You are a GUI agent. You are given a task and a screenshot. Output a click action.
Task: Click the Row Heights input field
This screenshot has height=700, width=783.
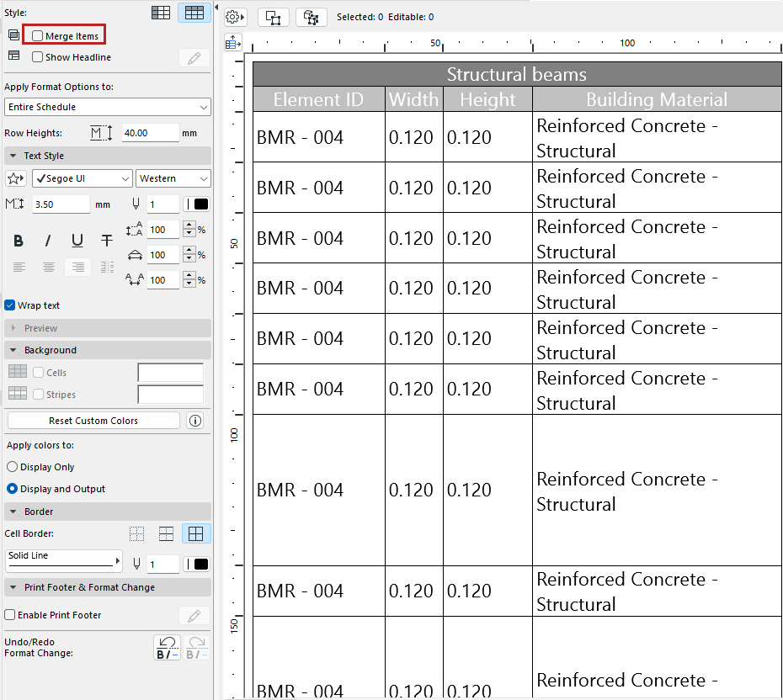(x=150, y=133)
